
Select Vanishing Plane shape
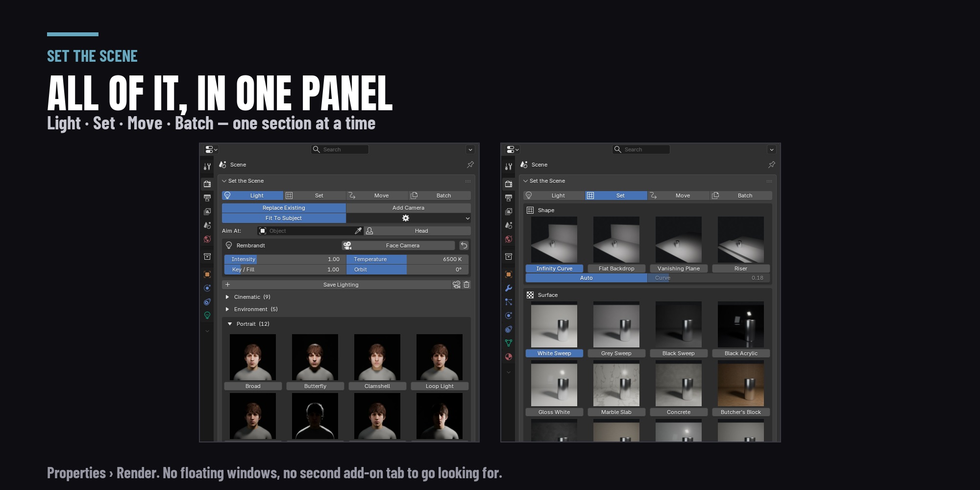coord(679,269)
